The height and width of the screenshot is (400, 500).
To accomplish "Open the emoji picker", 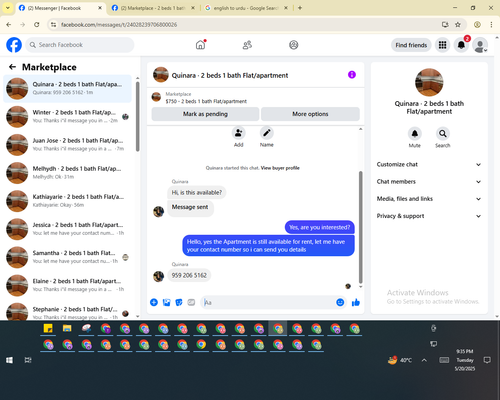I will [x=340, y=302].
